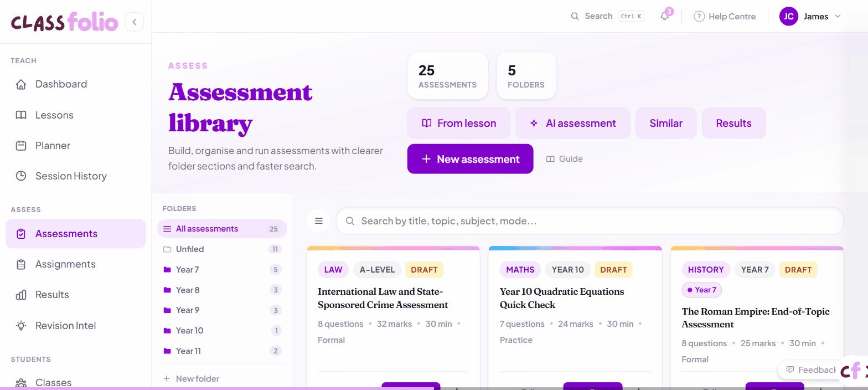
Task: Click the MATHS subject tag
Action: [520, 270]
